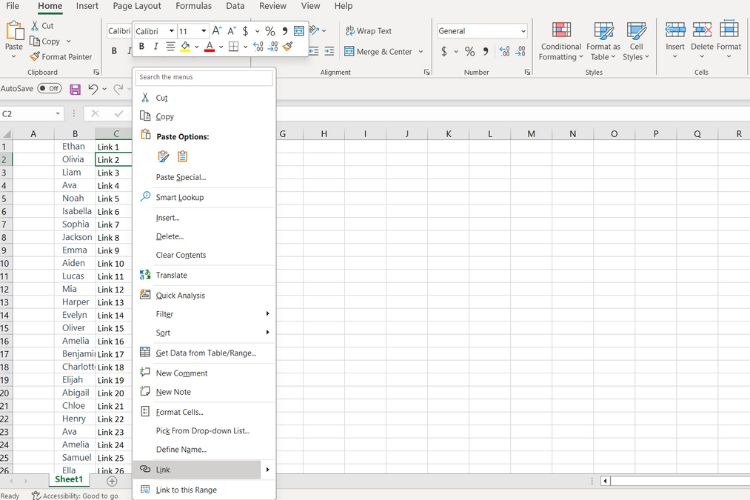Open the General number format dropdown
The width and height of the screenshot is (750, 500).
point(523,31)
